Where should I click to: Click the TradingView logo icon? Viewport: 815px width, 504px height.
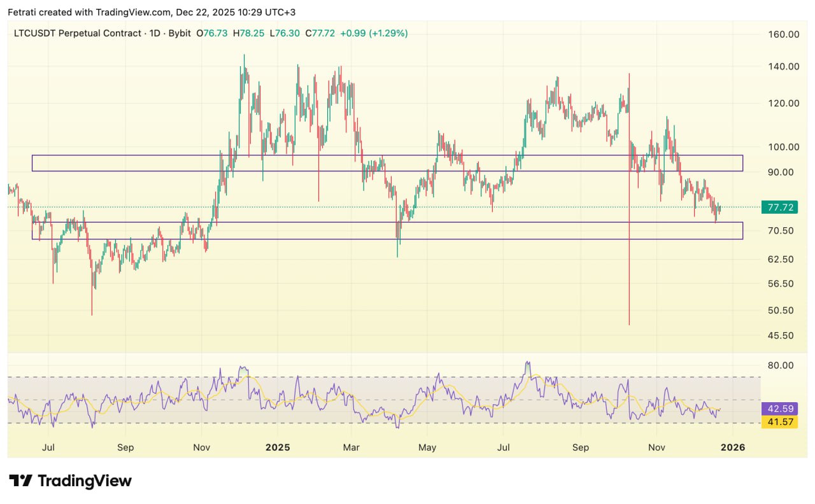20,481
